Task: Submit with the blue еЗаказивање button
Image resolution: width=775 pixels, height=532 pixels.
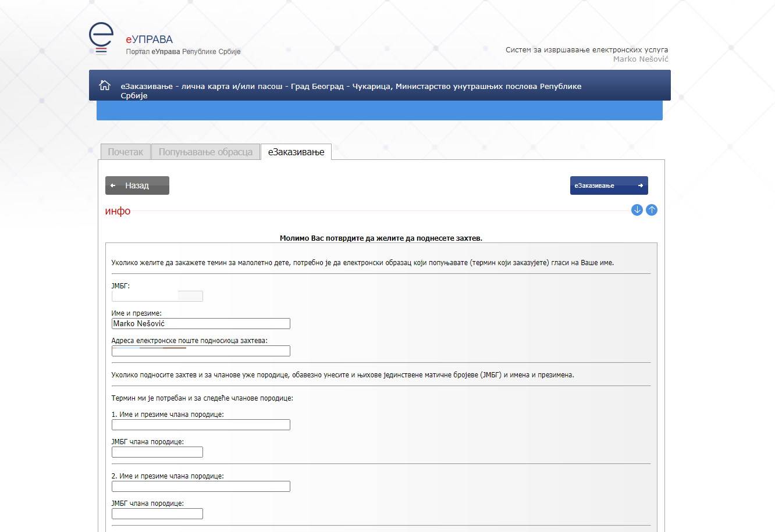Action: [609, 185]
